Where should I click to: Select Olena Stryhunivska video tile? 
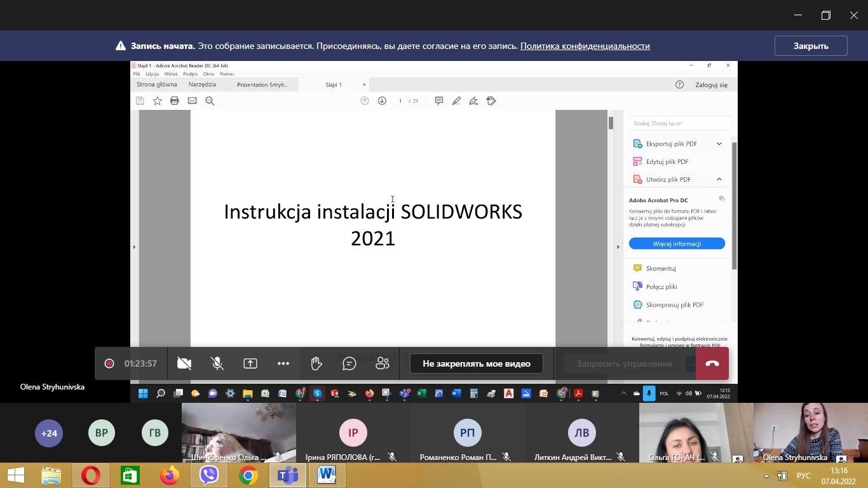click(x=811, y=433)
